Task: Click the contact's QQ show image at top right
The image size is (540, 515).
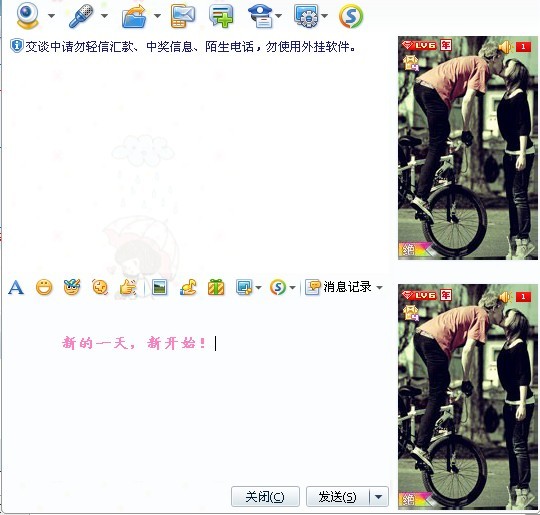Action: click(467, 148)
